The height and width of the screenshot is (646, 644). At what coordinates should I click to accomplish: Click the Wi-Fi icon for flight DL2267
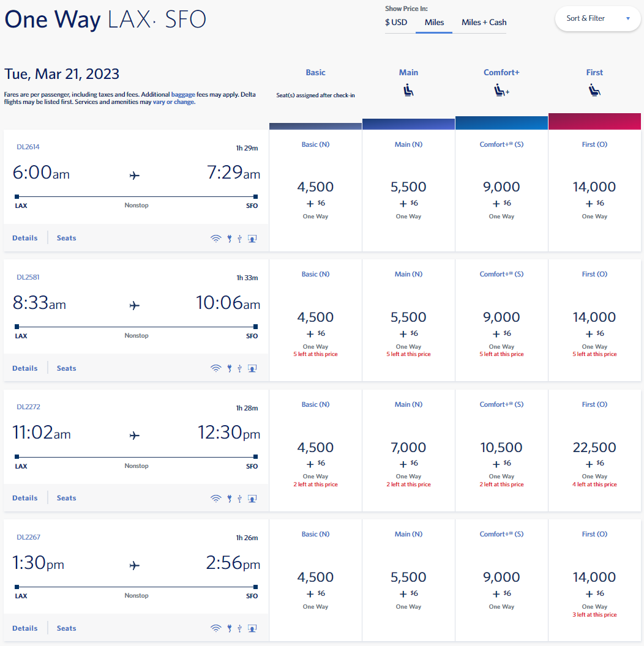[x=215, y=628]
